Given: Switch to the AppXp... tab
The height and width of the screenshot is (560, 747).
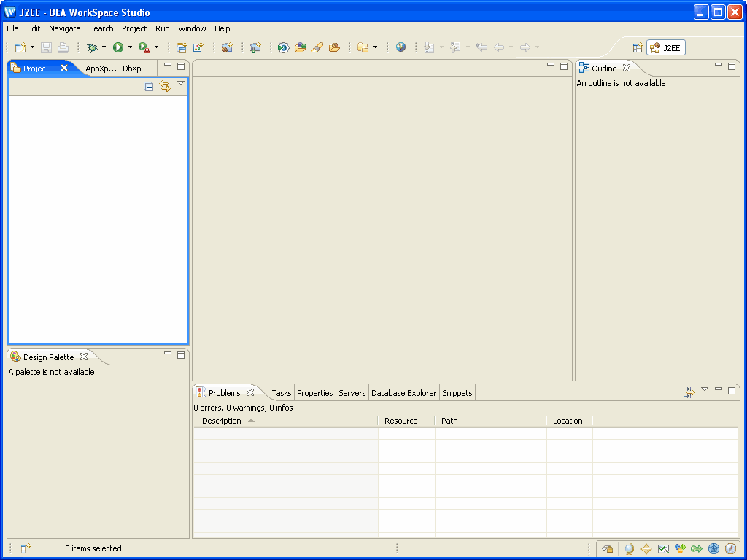Looking at the screenshot, I should point(101,69).
